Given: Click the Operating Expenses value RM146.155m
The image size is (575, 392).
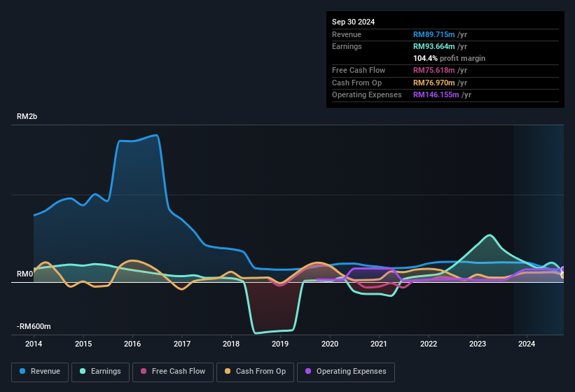Looking at the screenshot, I should click(x=437, y=94).
